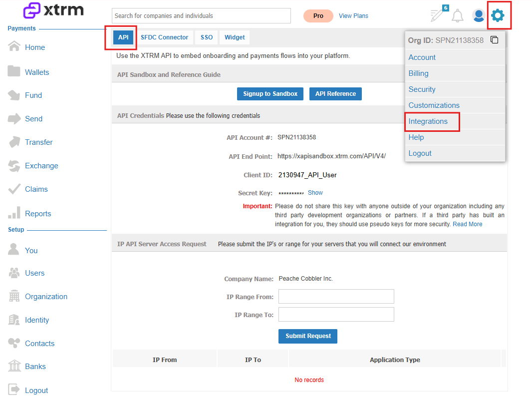This screenshot has width=532, height=405.
Task: Click the Organization building icon
Action: [x=14, y=296]
